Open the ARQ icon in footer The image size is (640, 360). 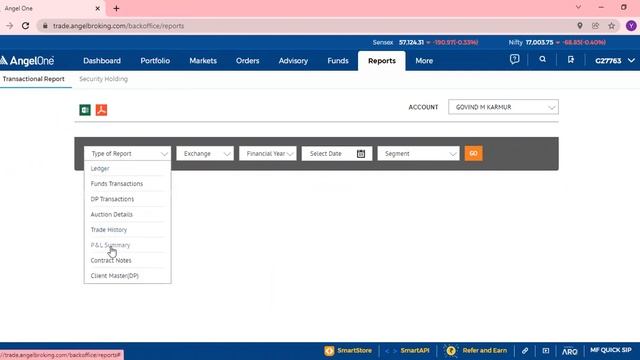click(569, 351)
